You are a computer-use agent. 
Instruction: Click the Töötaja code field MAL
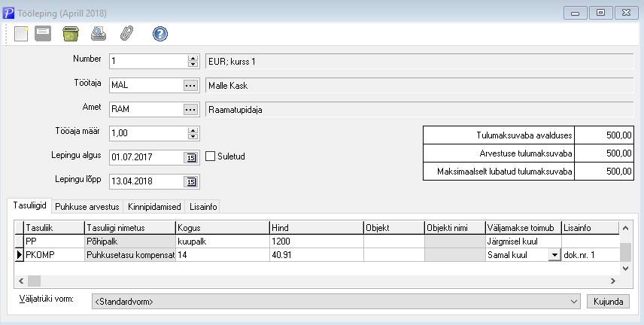point(146,86)
